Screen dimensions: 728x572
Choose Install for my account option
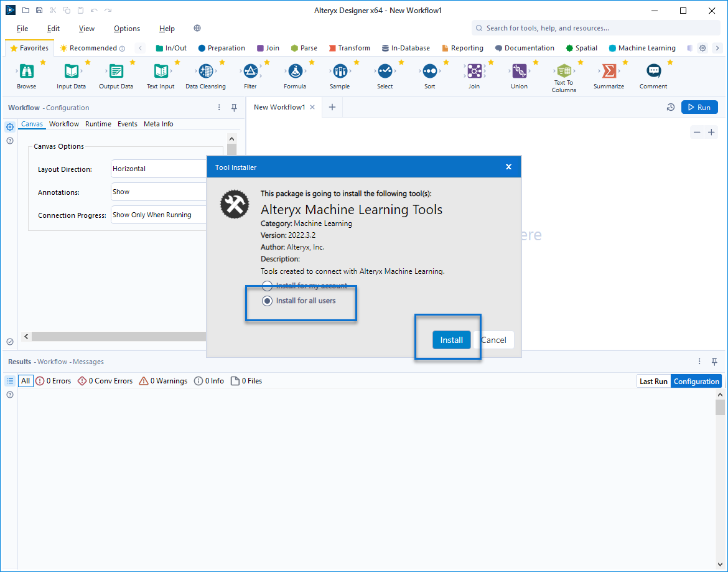pos(268,286)
